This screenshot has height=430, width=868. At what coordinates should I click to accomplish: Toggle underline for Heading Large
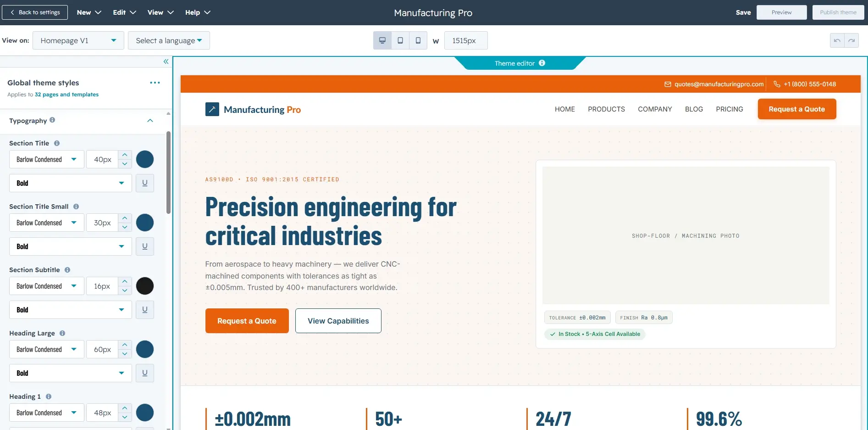pos(145,373)
